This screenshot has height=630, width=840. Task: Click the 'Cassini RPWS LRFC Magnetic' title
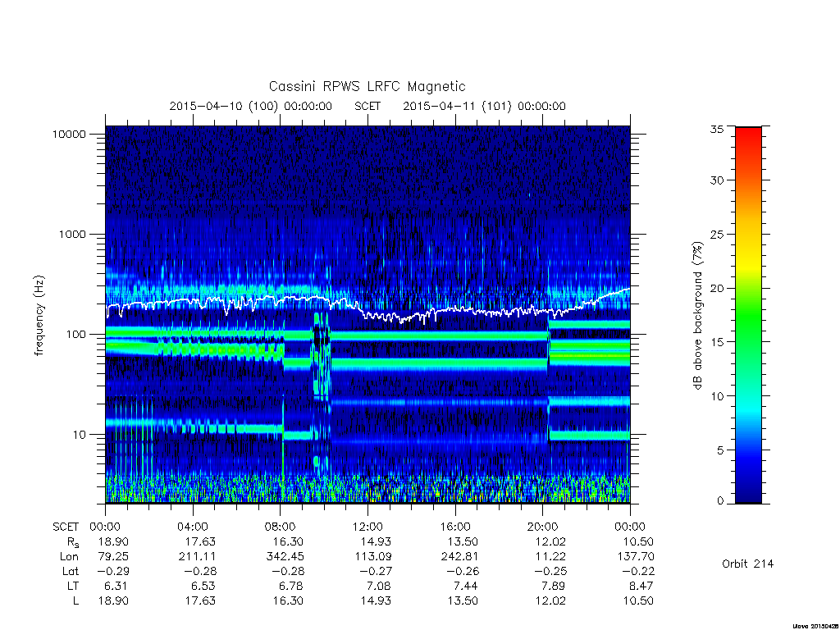coord(367,86)
